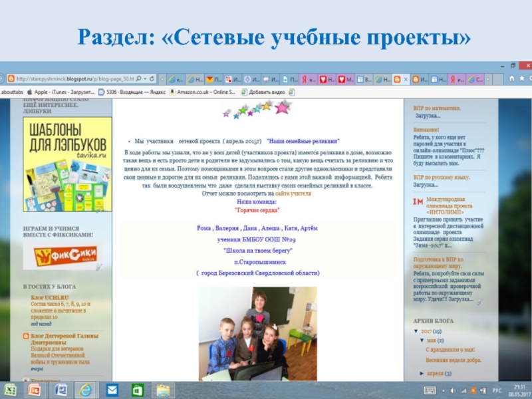The height and width of the screenshot is (399, 532).
Task: Open the '2017' archive year link
Action: click(426, 331)
